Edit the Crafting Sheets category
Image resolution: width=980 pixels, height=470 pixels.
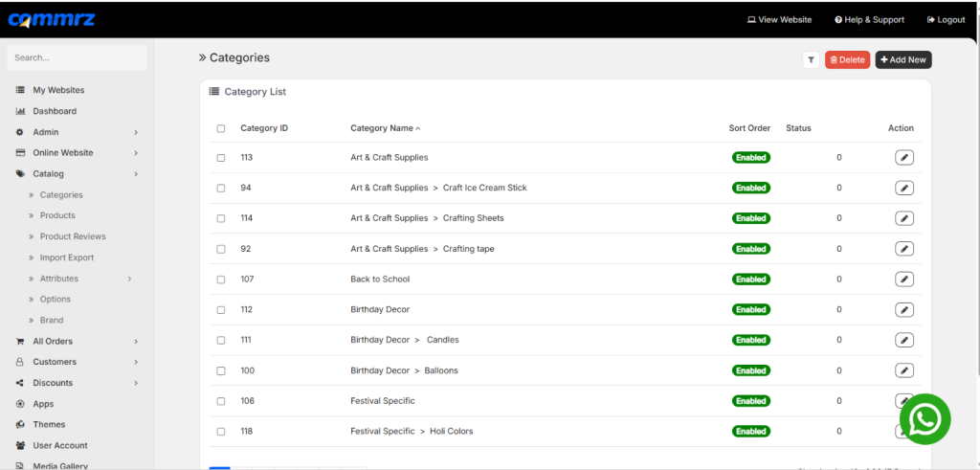903,218
